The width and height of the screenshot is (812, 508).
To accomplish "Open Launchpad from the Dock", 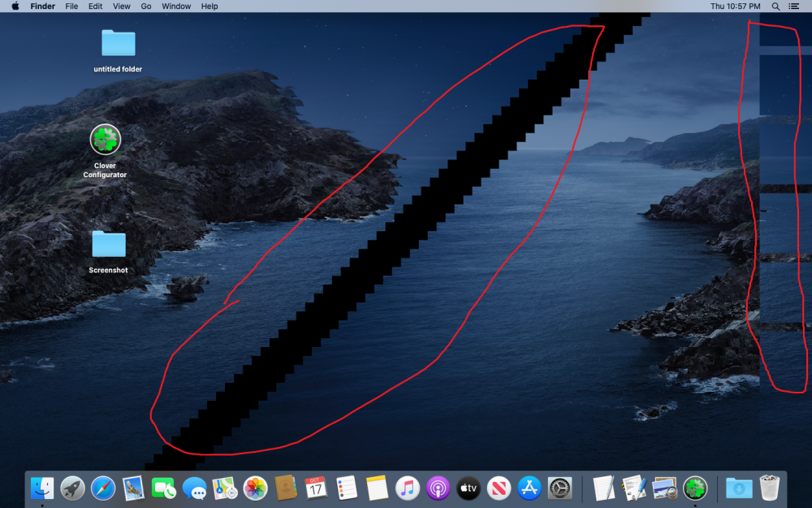I will [x=72, y=488].
